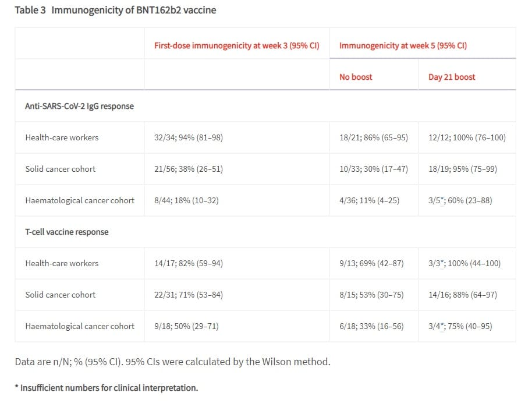This screenshot has height=403, width=532.
Task: Click the Immunogenicity at week 5 header
Action: tap(403, 45)
